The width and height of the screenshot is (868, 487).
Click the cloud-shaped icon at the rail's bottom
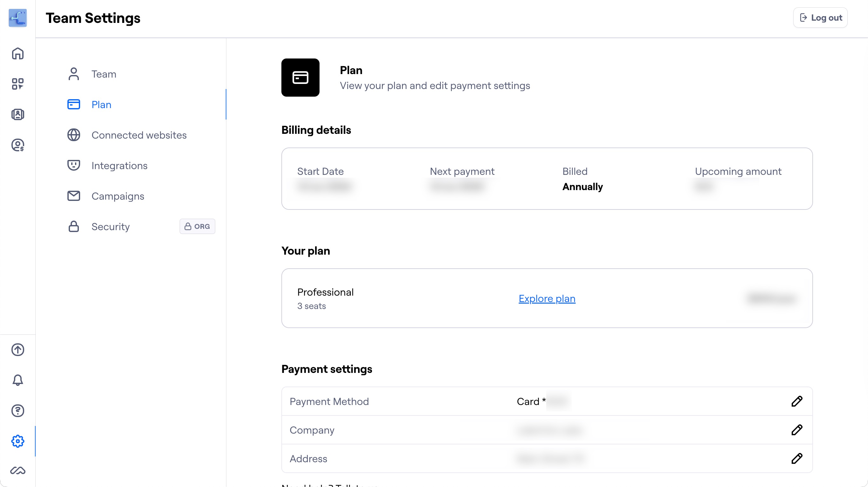(17, 470)
